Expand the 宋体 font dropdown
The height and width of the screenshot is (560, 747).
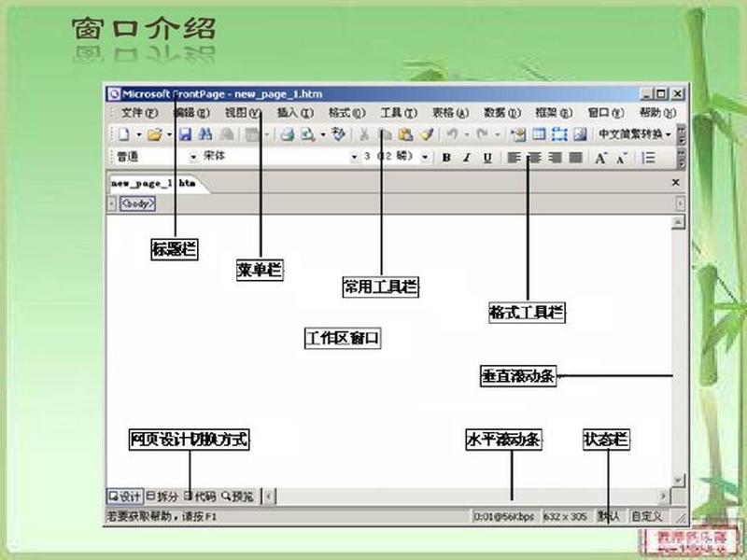354,157
